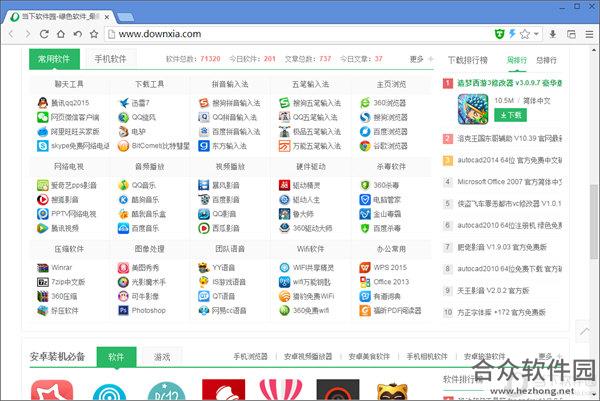Open the 电脑管家 link

click(x=387, y=200)
